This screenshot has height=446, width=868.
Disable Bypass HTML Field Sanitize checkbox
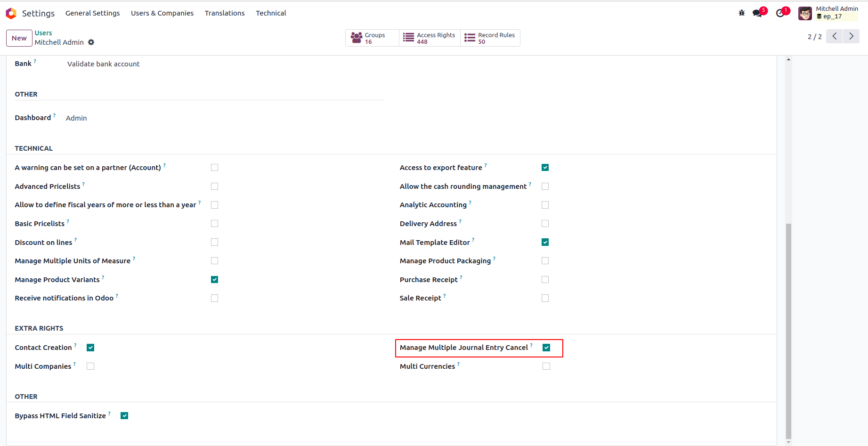pos(124,416)
